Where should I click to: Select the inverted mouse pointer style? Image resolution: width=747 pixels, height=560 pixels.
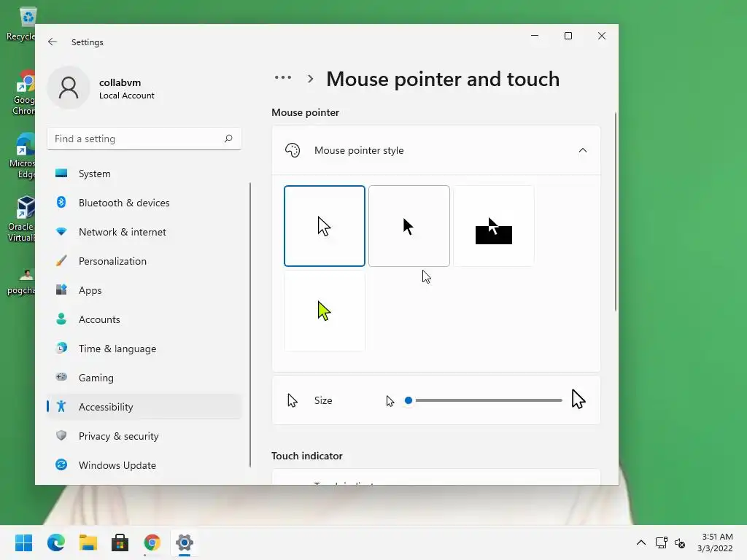(x=494, y=226)
